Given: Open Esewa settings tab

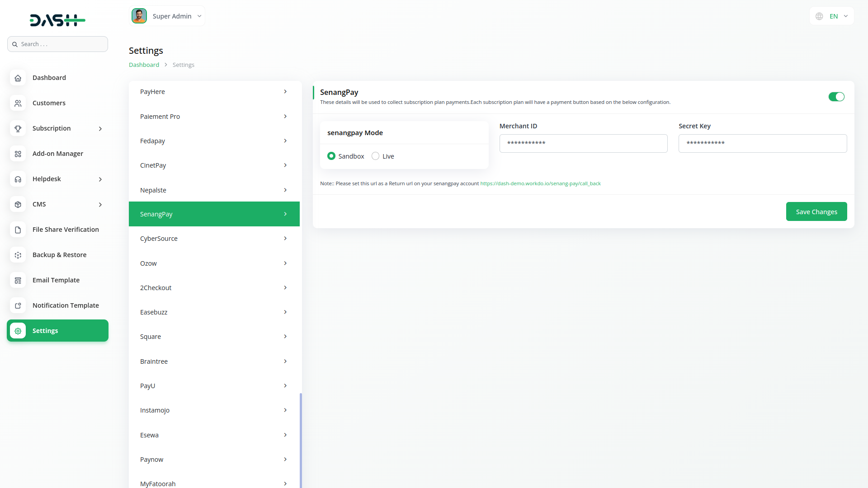Looking at the screenshot, I should click(214, 435).
